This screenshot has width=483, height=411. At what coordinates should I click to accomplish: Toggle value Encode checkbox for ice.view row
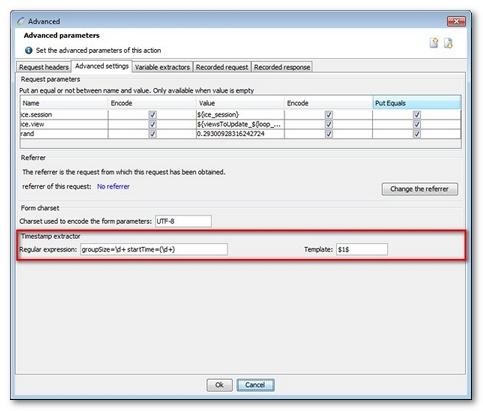pyautogui.click(x=329, y=124)
